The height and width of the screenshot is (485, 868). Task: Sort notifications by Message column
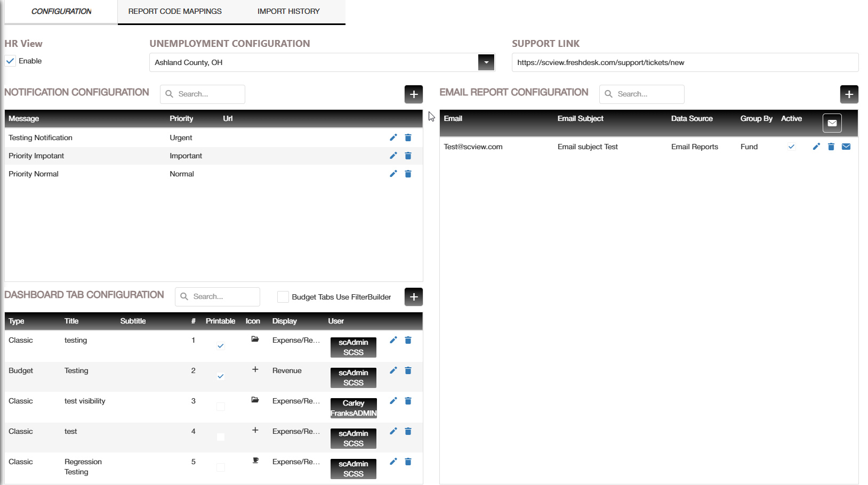(24, 118)
